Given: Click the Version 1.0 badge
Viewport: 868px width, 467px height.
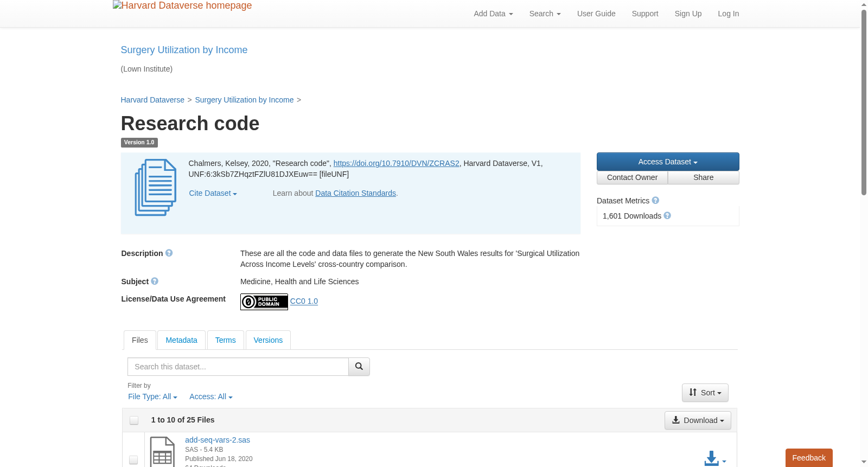Looking at the screenshot, I should [x=139, y=143].
